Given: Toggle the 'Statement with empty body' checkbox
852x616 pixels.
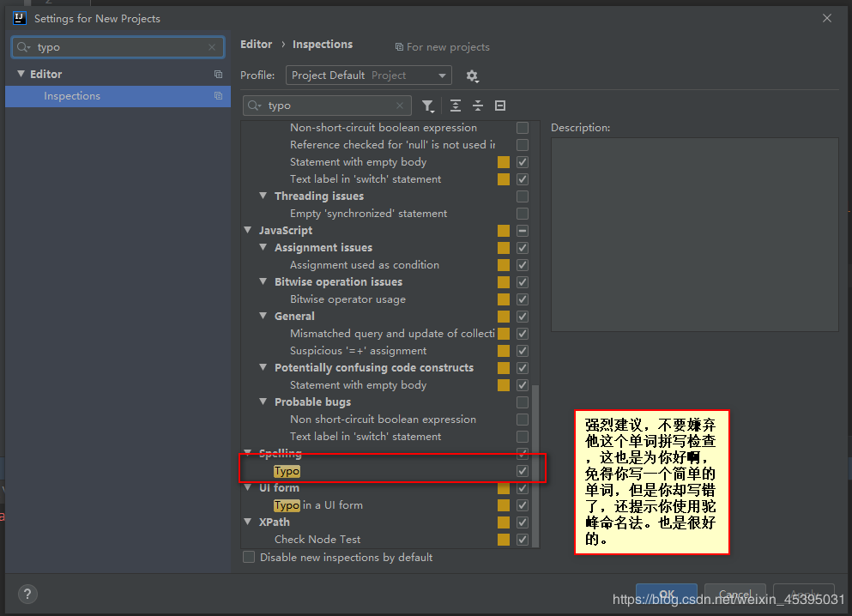Looking at the screenshot, I should (x=521, y=161).
